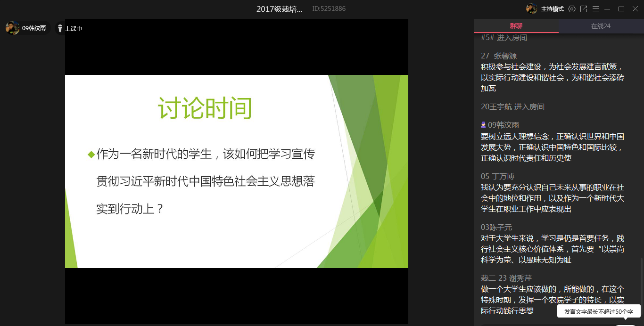Open settings via the hexagon gear icon

pos(572,9)
